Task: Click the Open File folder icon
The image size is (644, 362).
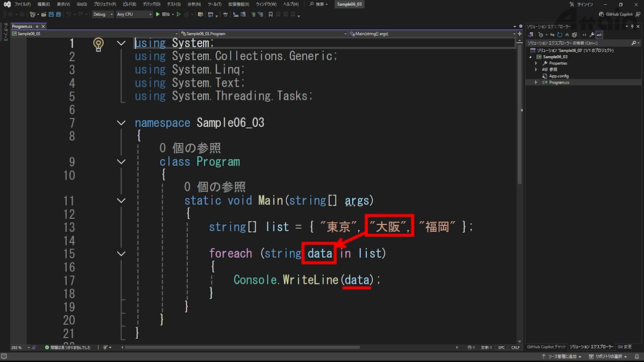Action: (44, 14)
